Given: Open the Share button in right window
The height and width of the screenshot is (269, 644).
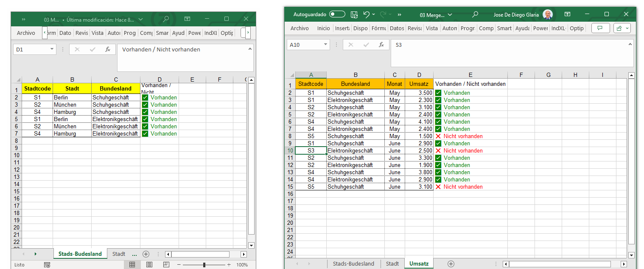Looking at the screenshot, I should click(622, 28).
